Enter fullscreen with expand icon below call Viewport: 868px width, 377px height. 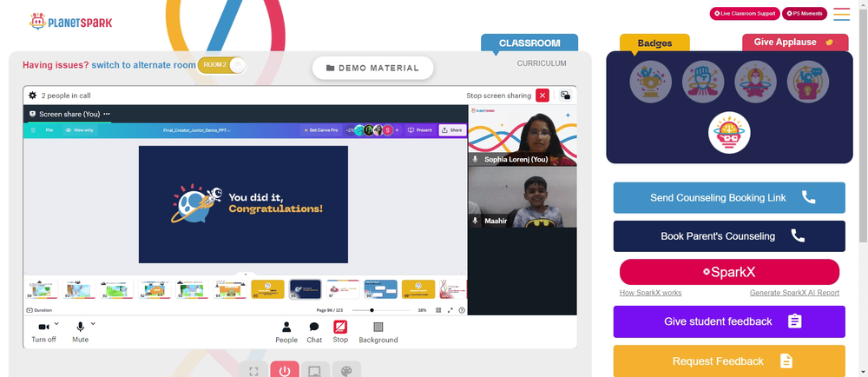click(253, 370)
